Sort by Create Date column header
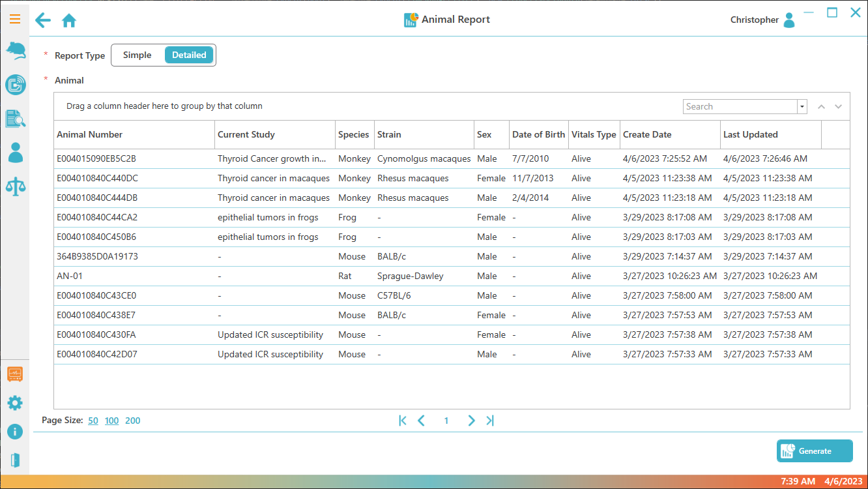This screenshot has width=868, height=489. [x=671, y=135]
